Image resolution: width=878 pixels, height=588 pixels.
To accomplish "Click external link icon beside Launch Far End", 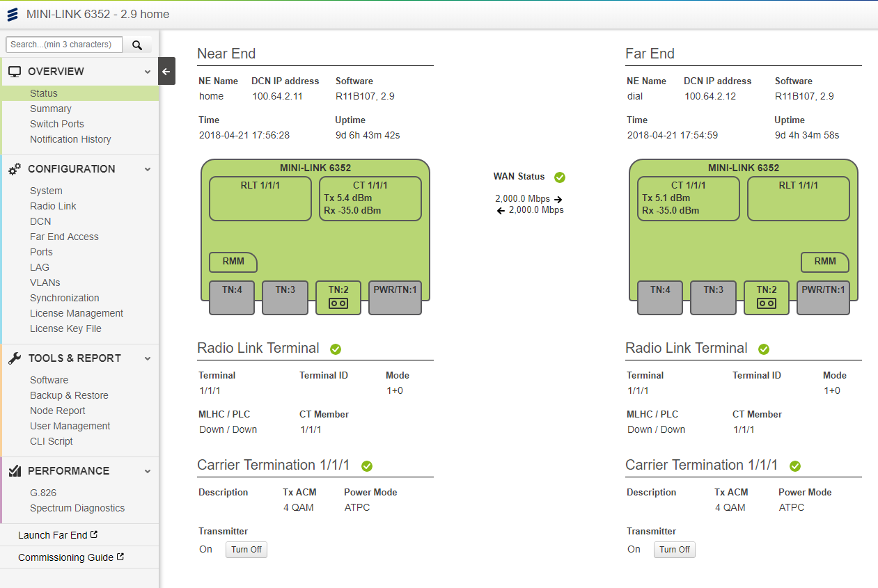I will 94,535.
